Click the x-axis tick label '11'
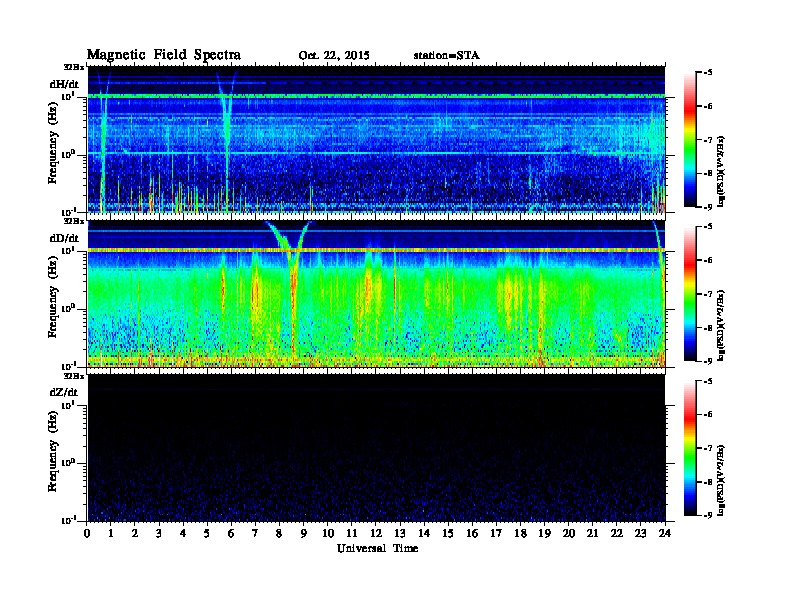Viewport: 792px width, 612px height. (x=352, y=533)
